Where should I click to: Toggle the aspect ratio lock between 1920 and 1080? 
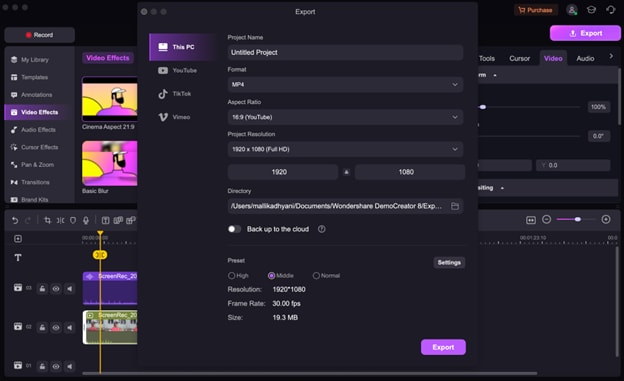pos(346,172)
